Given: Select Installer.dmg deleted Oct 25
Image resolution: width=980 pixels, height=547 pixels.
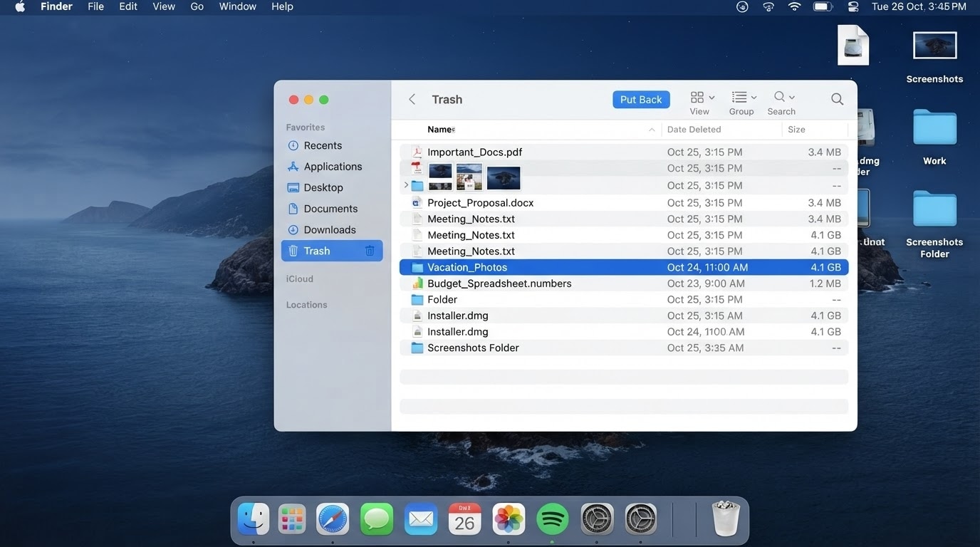Looking at the screenshot, I should (x=624, y=316).
